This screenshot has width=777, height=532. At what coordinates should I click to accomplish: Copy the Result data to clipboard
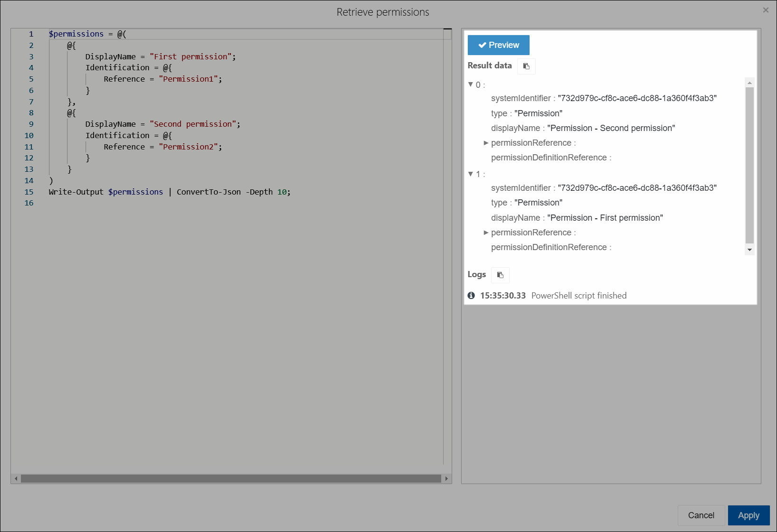(x=526, y=66)
